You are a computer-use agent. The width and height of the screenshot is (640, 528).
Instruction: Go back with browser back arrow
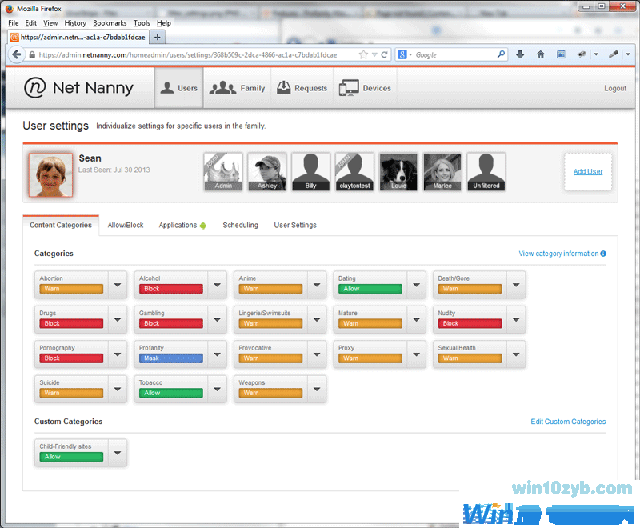16,54
